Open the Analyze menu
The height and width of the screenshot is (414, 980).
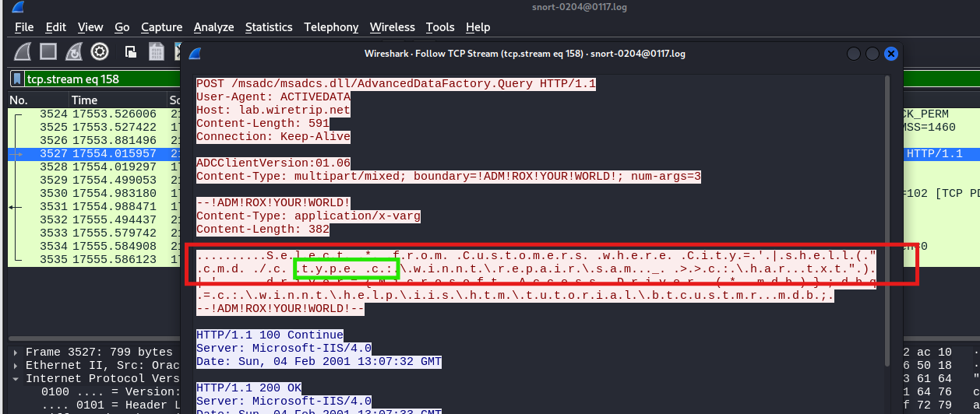click(213, 27)
